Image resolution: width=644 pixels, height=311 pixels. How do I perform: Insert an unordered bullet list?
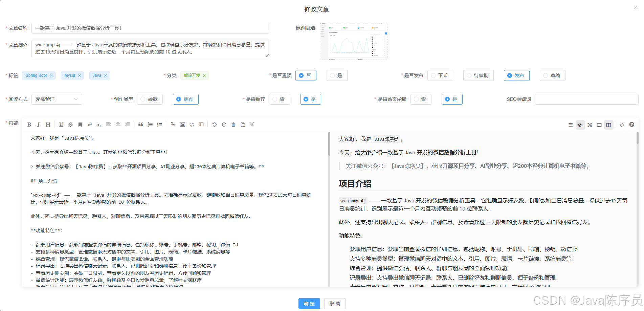click(x=160, y=125)
